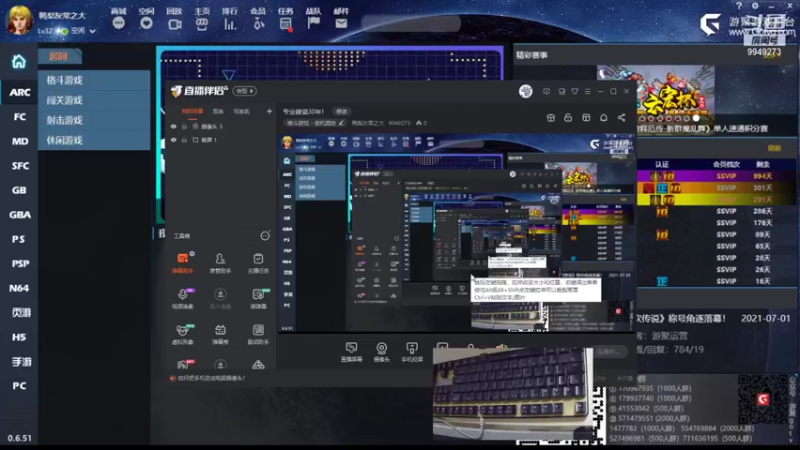Select GBA platform in left sidebar

click(19, 215)
